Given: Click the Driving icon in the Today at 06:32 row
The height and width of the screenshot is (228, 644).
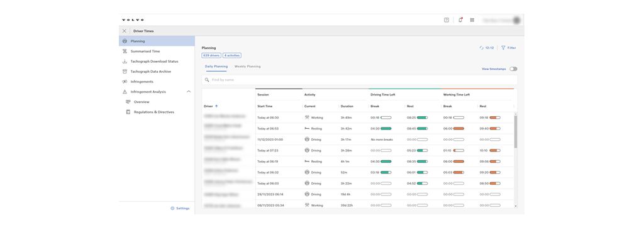Looking at the screenshot, I should click(307, 172).
